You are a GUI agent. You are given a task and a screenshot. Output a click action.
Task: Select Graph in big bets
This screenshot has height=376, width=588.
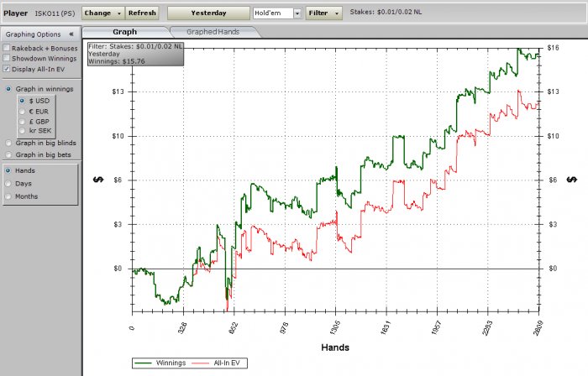tap(8, 154)
